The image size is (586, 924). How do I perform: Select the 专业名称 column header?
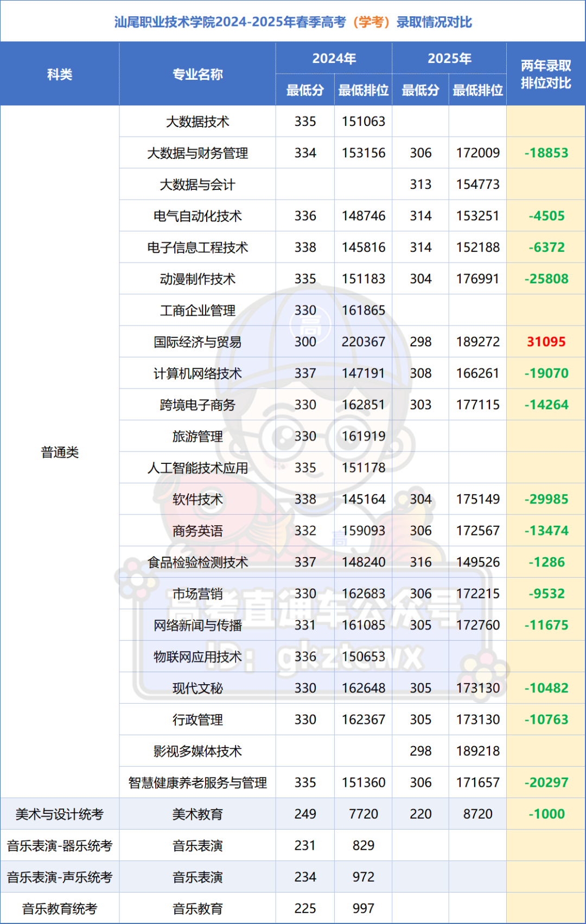click(x=198, y=74)
